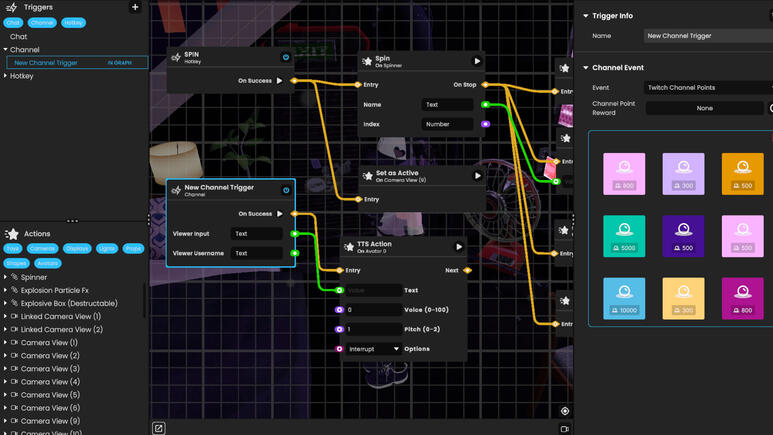Viewport: 773px width, 435px height.
Task: Click the trigger Name field
Action: point(708,36)
